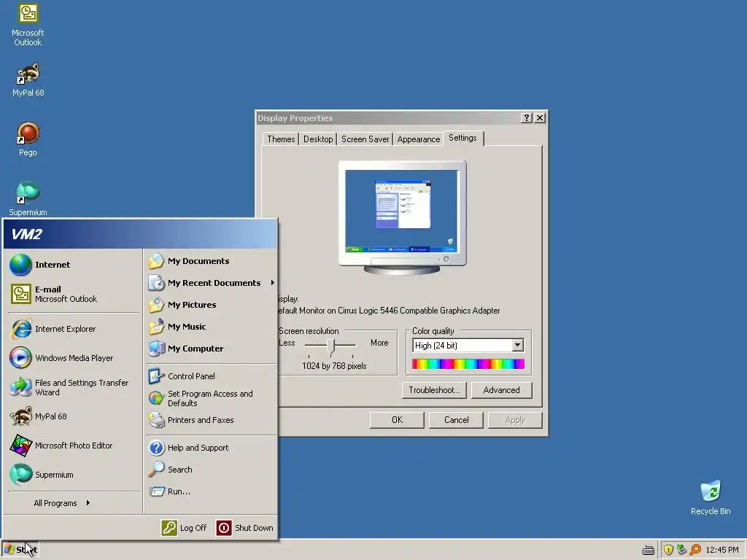Expand All Programs menu
Screen dimensions: 747x560
click(62, 503)
